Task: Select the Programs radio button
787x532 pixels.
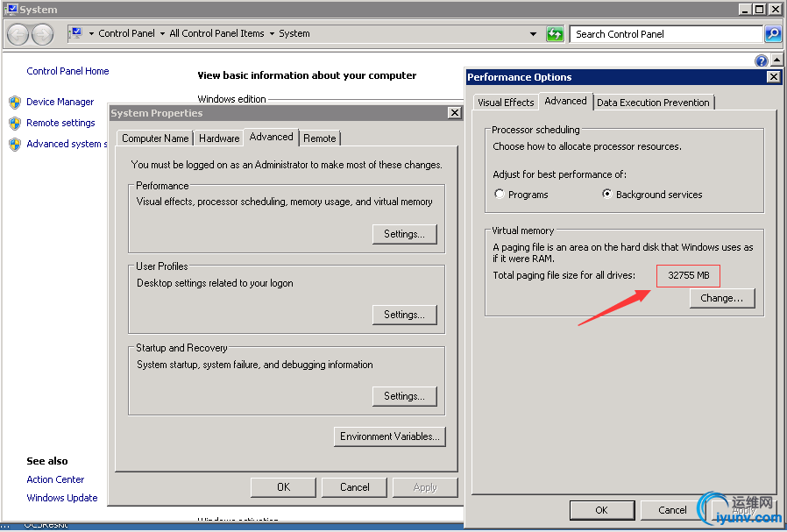Action: tap(499, 194)
